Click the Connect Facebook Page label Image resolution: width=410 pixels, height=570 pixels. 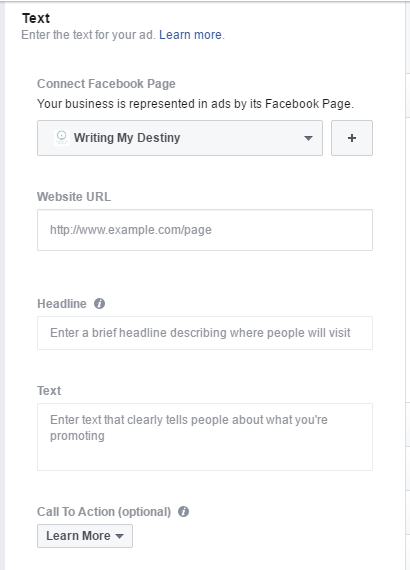[106, 84]
